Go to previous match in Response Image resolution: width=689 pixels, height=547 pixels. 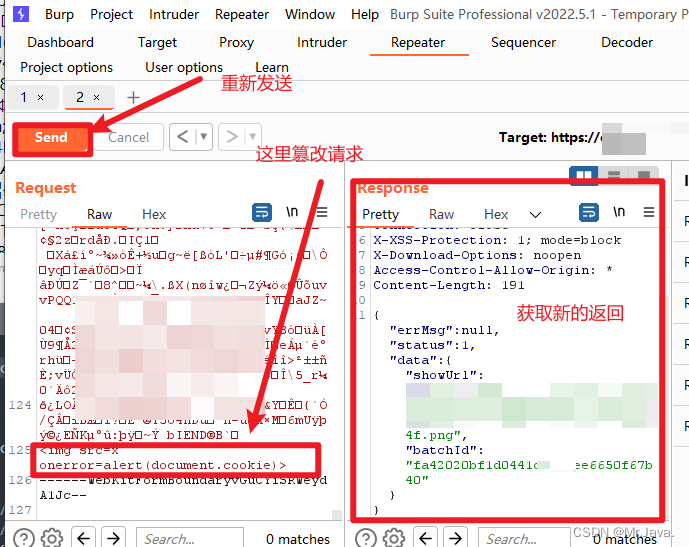425,538
